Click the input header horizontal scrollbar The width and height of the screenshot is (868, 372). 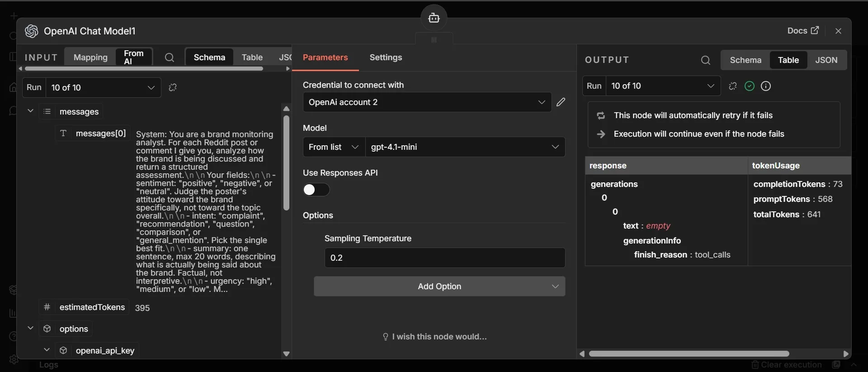(x=144, y=69)
